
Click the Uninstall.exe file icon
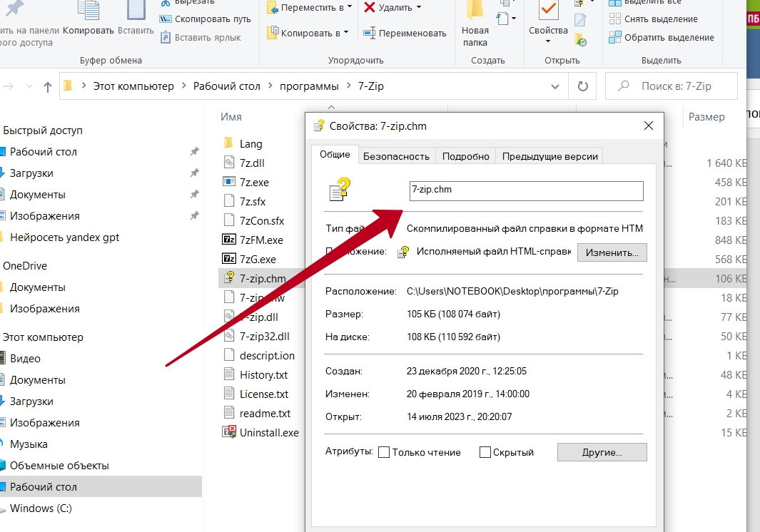pyautogui.click(x=229, y=432)
